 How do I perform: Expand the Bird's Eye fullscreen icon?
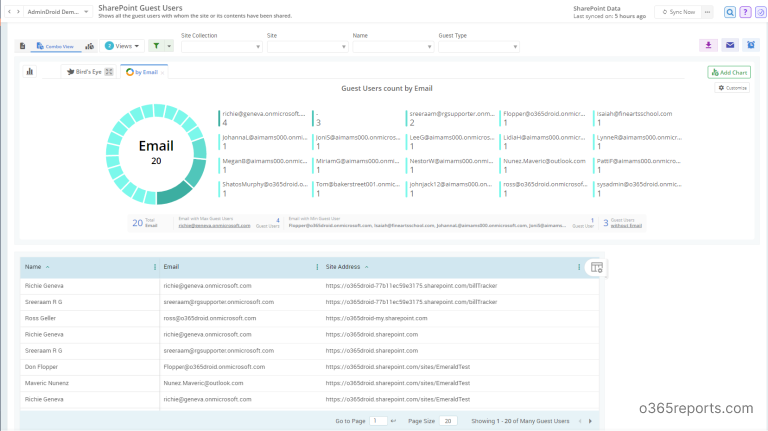click(x=109, y=72)
